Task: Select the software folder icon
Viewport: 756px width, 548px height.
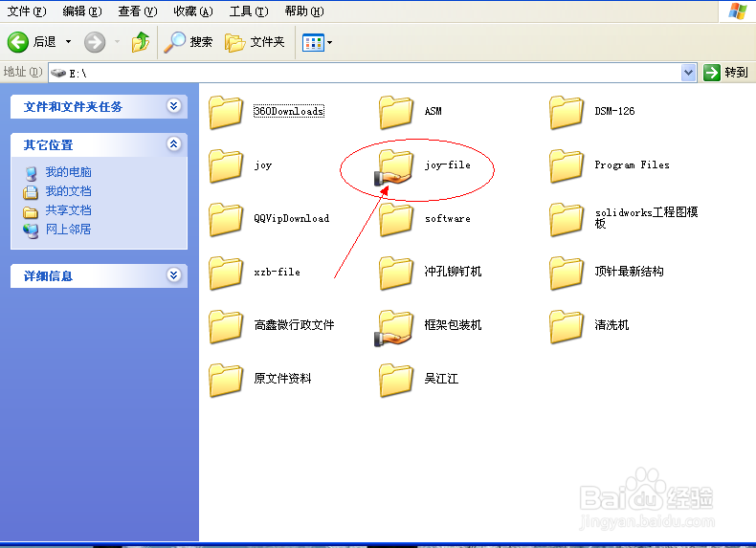Action: (396, 219)
